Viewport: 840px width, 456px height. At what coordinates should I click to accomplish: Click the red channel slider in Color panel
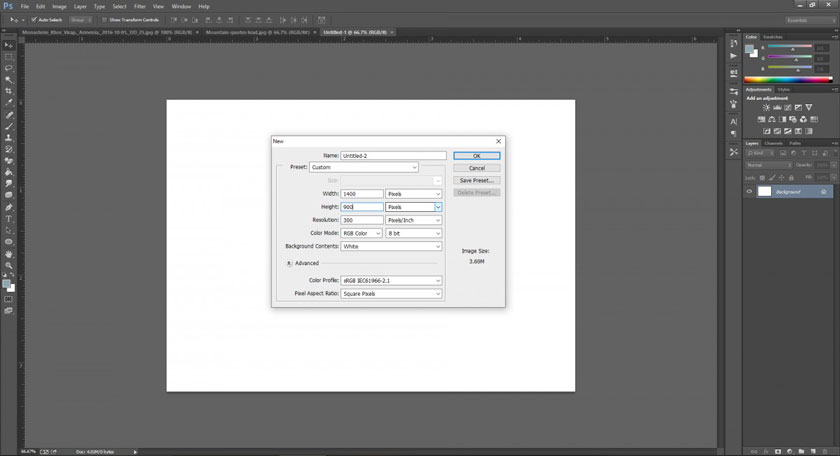pos(790,48)
